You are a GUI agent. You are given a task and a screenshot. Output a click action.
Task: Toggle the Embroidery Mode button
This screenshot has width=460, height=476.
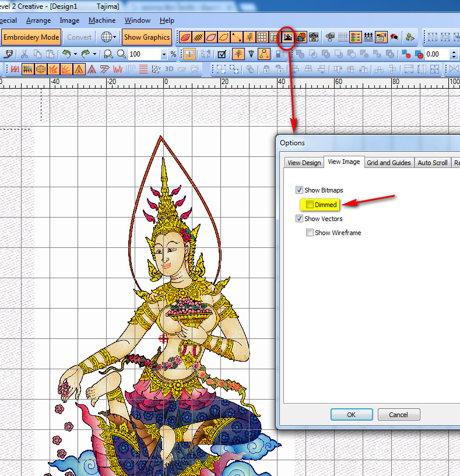point(31,37)
